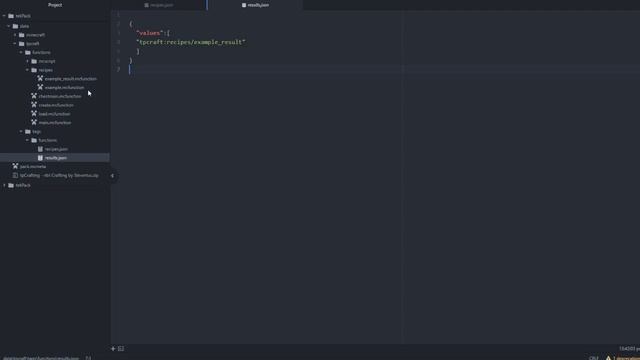The image size is (640, 360).
Task: Expand the bottom testPack root folder
Action: [x=4, y=185]
